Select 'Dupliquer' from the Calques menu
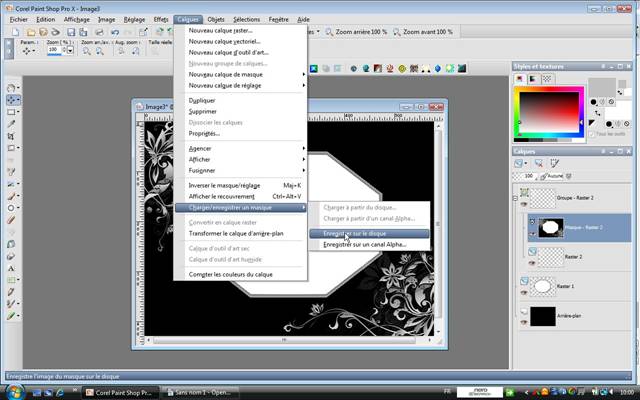Screen dimensions: 640x400 tap(202, 100)
